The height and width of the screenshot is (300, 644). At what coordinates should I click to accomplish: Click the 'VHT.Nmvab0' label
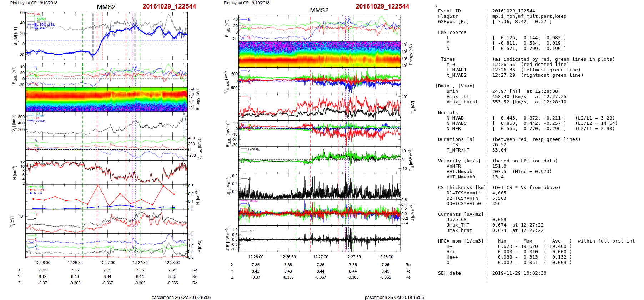461,177
